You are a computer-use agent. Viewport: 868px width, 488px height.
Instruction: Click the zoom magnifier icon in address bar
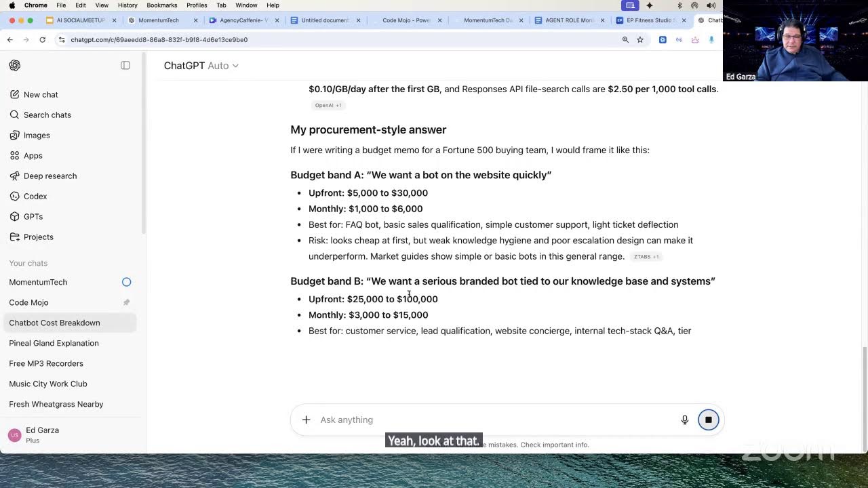tap(625, 39)
